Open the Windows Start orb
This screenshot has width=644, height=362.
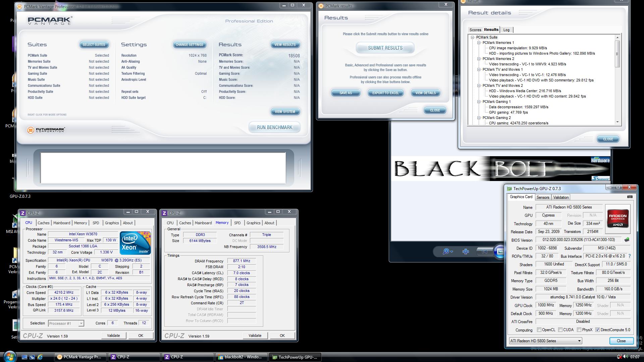tap(9, 356)
